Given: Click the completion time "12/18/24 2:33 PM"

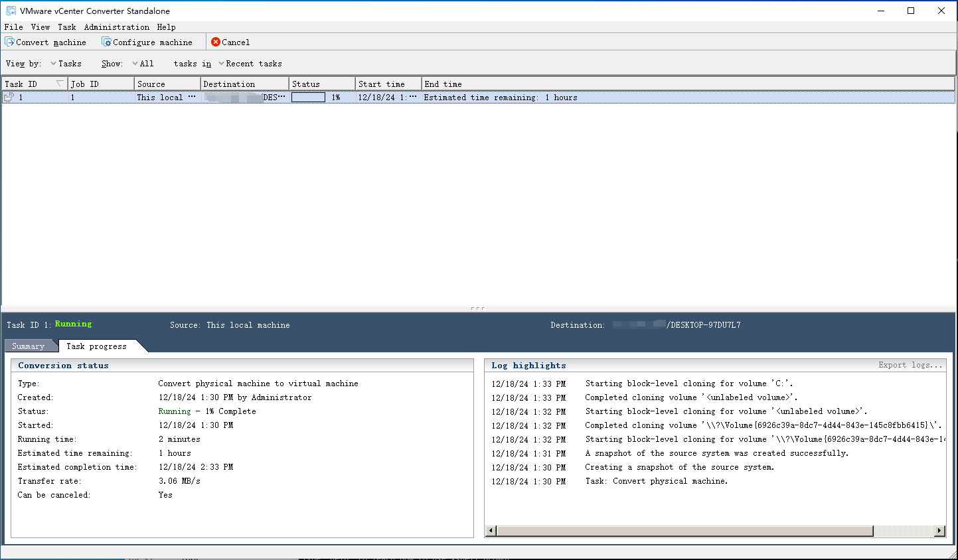Looking at the screenshot, I should click(x=196, y=467).
